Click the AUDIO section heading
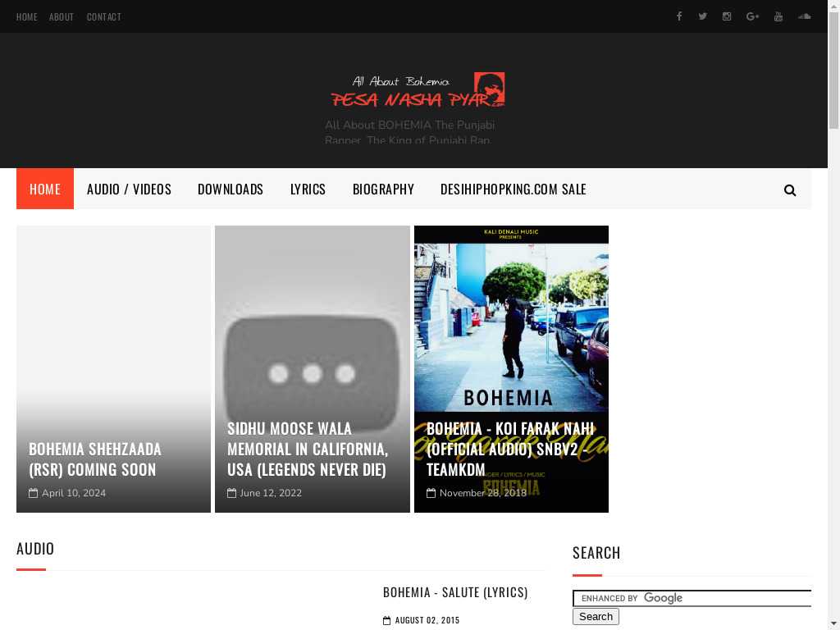Viewport: 840px width, 630px height. 35,549
